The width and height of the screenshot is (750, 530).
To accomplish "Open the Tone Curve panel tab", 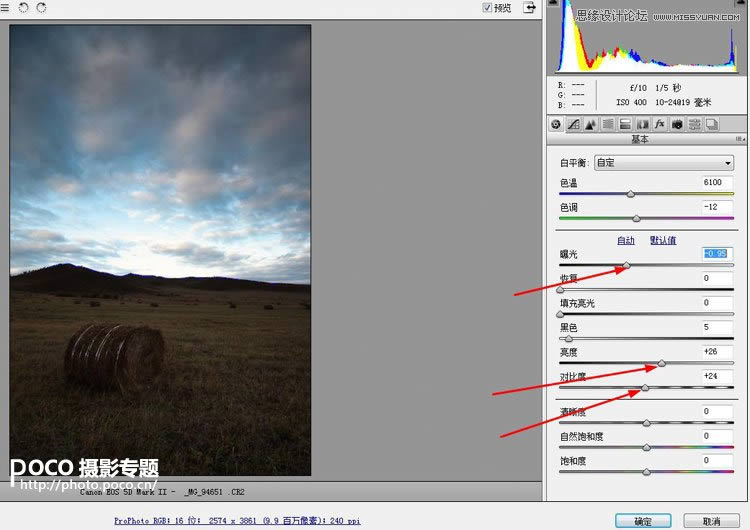I will point(573,125).
